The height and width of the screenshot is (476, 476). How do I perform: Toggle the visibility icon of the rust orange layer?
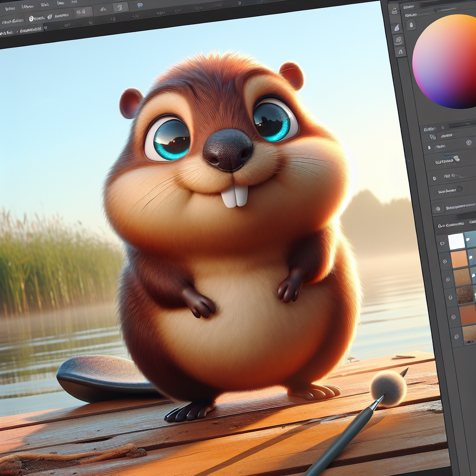[x=453, y=317]
